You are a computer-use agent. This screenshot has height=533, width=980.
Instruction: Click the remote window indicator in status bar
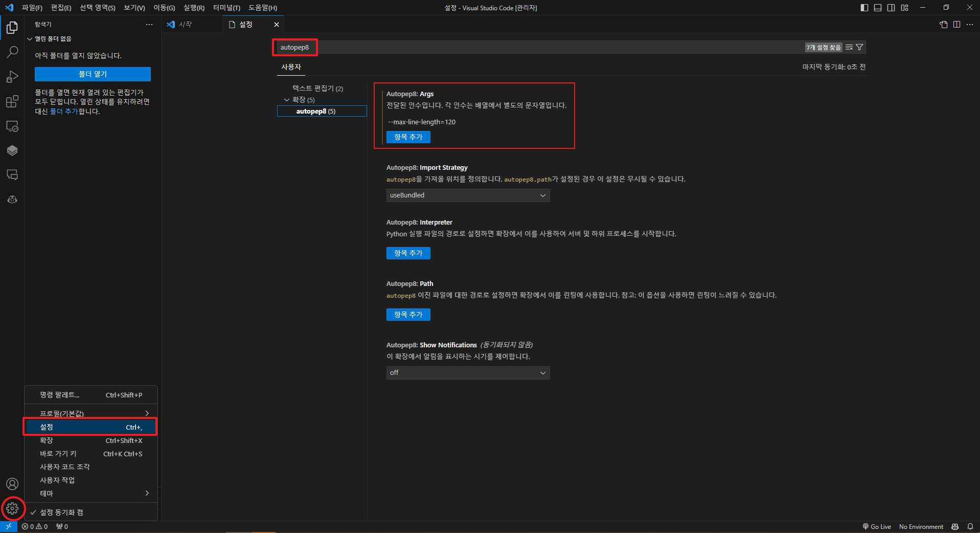[x=9, y=526]
